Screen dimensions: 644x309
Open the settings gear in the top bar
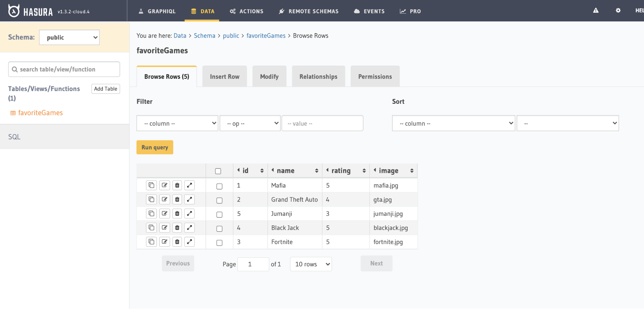tap(618, 10)
